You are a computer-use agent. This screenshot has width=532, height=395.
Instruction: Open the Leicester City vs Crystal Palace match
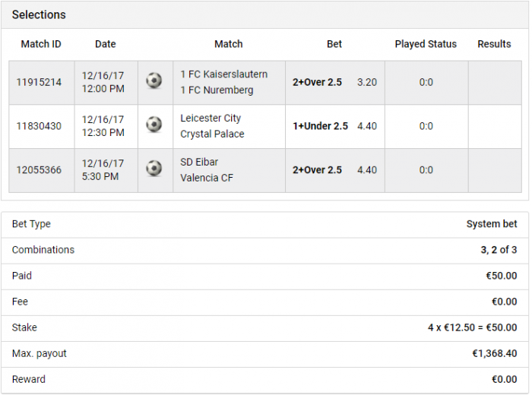pyautogui.click(x=212, y=126)
